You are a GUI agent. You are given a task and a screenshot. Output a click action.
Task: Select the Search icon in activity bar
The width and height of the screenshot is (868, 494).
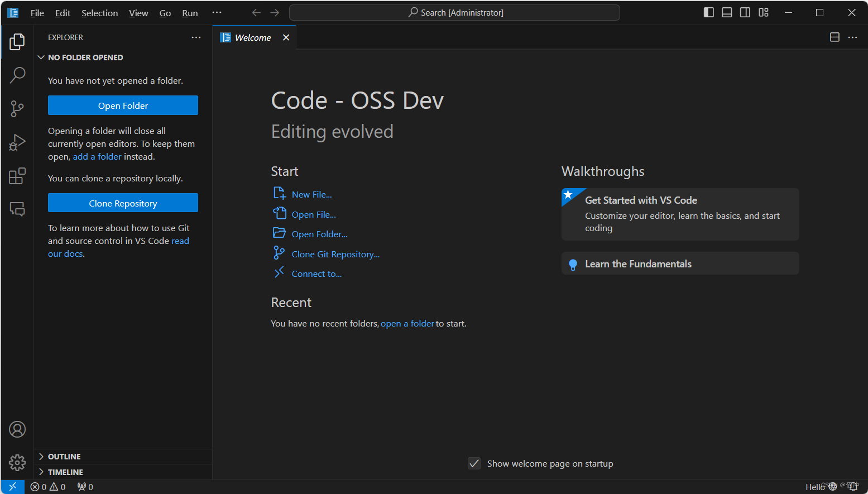coord(17,75)
